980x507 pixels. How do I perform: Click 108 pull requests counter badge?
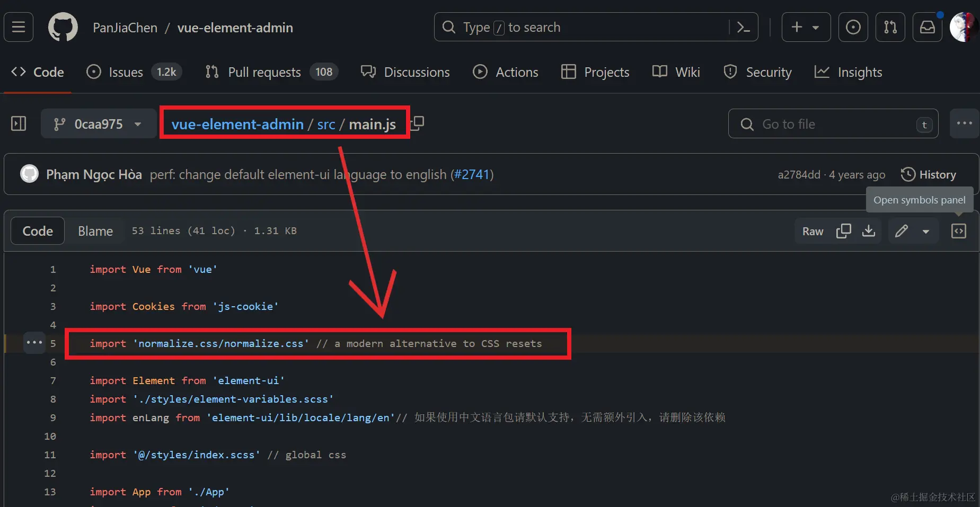[x=324, y=72]
